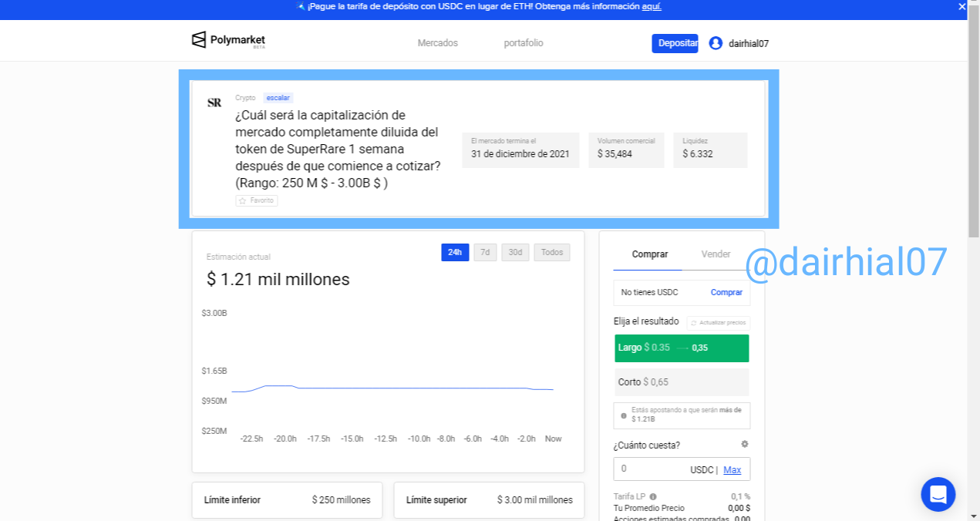Open the portafolio menu

tap(524, 43)
